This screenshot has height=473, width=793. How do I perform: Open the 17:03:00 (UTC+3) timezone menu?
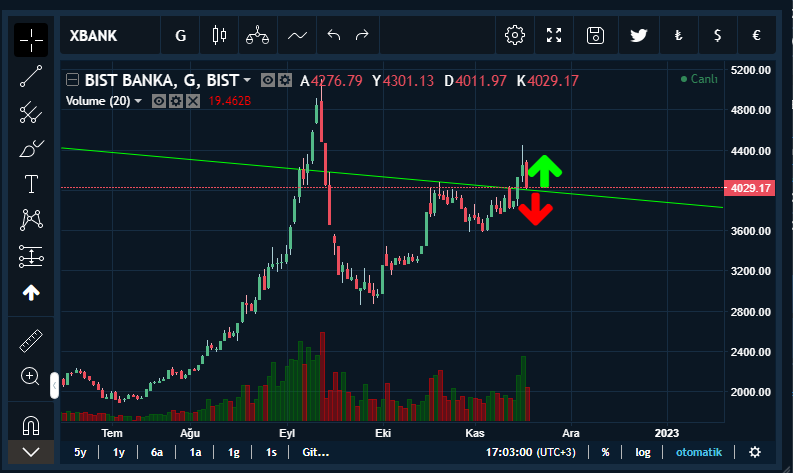click(x=531, y=452)
